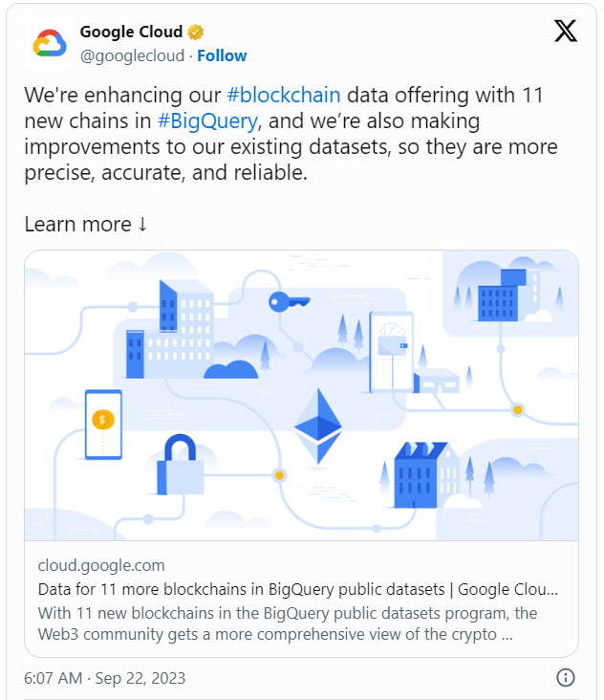Viewport: 604px width, 700px height.
Task: Open the 6:07 AM Sep 22, 2023 timestamp
Action: tap(104, 678)
